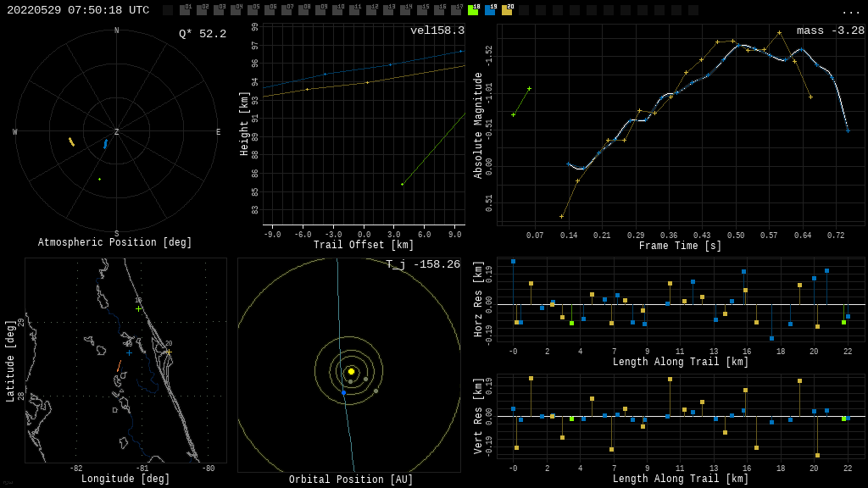
Task: Click the gray camera 17 square
Action: [x=456, y=10]
